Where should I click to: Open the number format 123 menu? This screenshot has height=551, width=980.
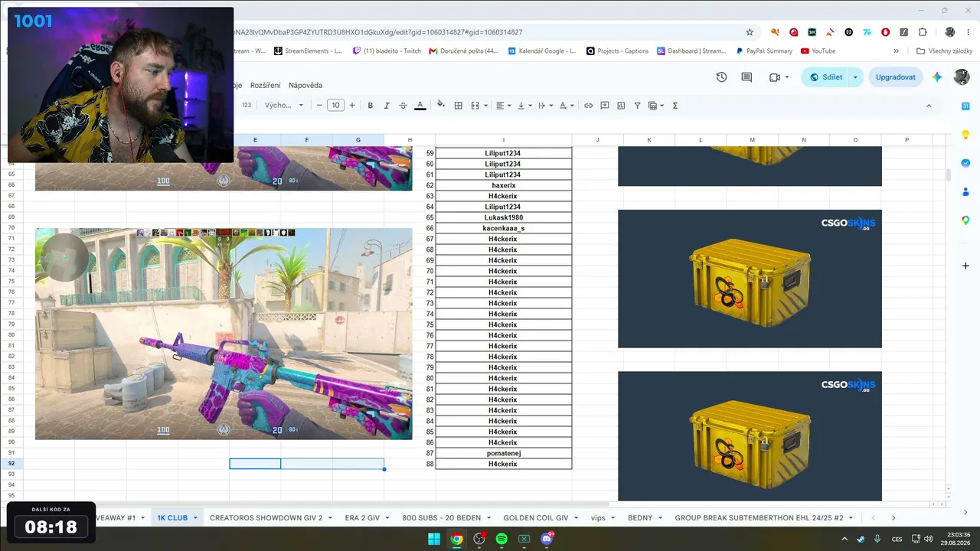coord(247,106)
